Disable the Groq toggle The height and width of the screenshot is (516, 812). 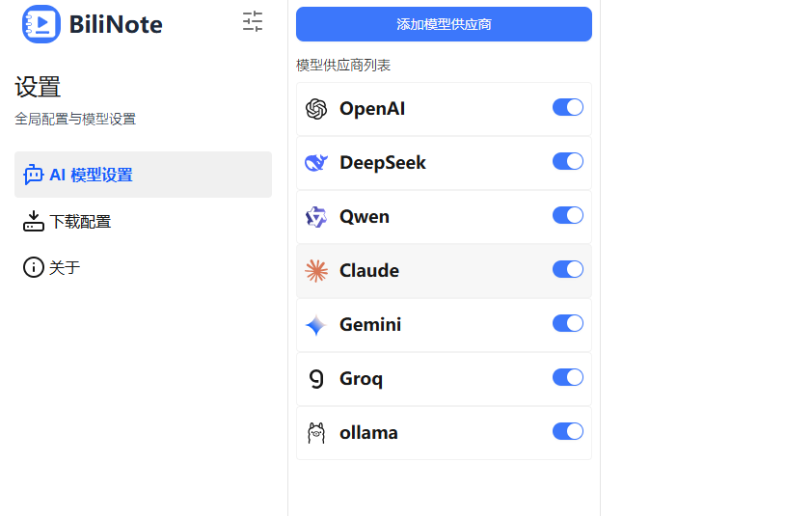(568, 377)
